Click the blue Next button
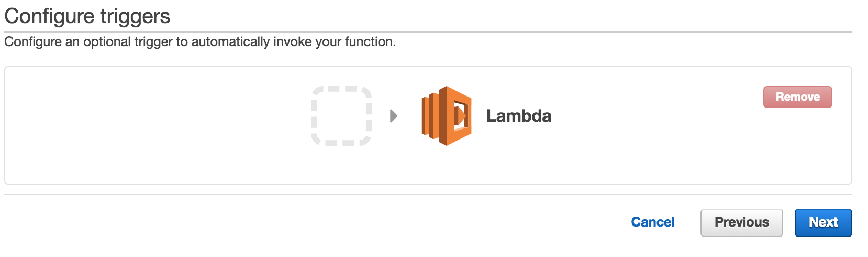The image size is (868, 257). [823, 223]
